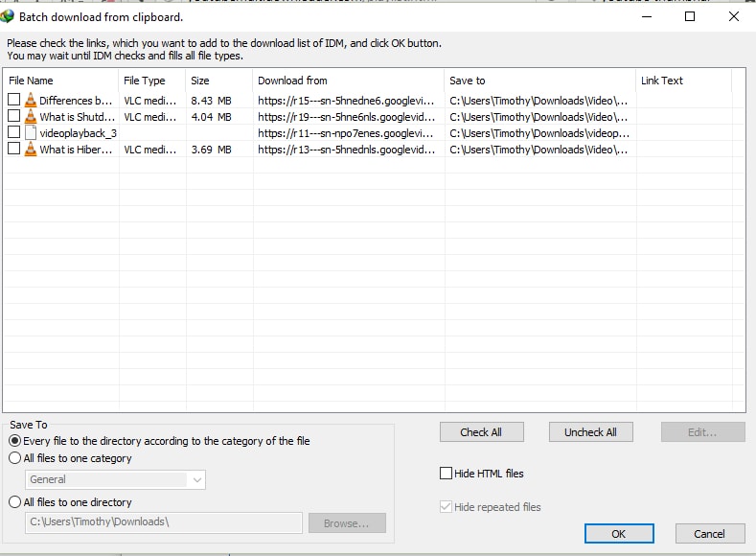Click the Browse... button
The width and height of the screenshot is (756, 556).
(347, 523)
